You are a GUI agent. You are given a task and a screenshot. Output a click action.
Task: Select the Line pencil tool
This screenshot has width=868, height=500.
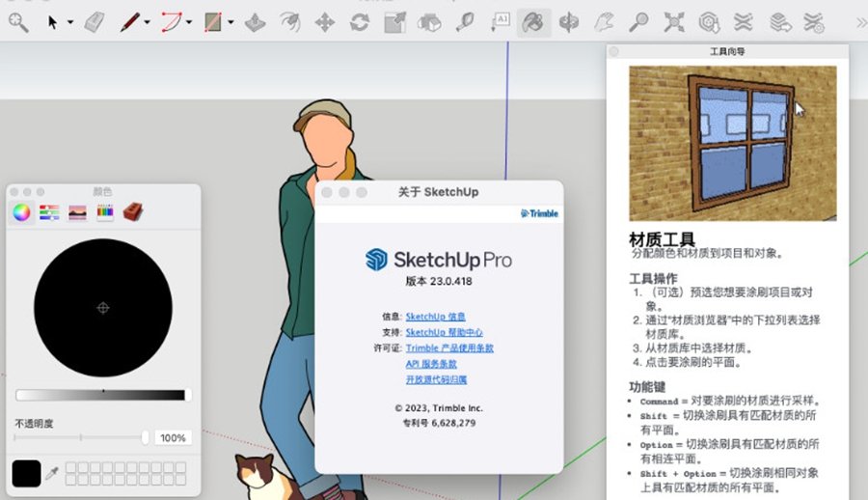point(129,23)
